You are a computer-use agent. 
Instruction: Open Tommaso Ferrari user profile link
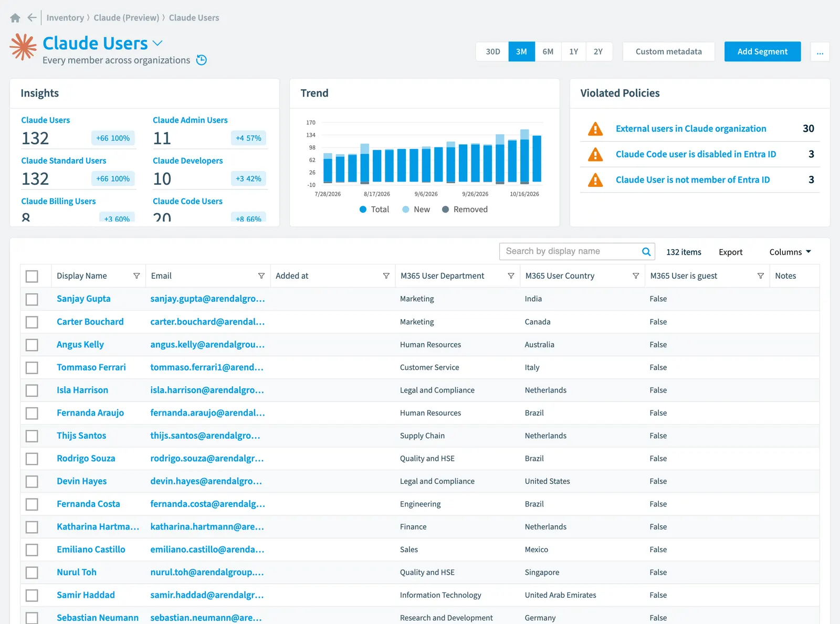click(x=91, y=367)
